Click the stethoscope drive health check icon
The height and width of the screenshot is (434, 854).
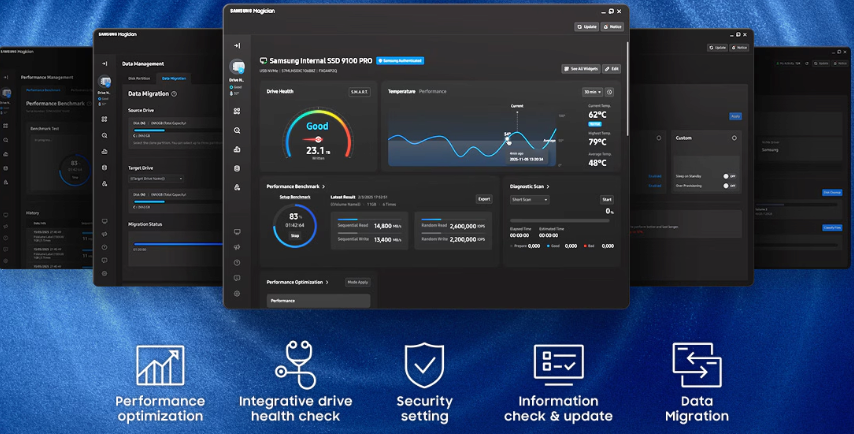pyautogui.click(x=295, y=365)
